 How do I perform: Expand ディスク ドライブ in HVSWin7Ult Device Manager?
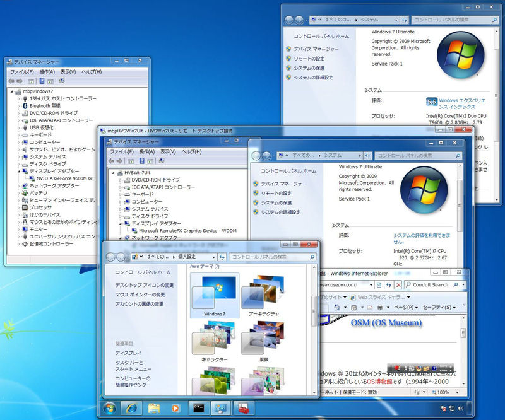tap(121, 216)
